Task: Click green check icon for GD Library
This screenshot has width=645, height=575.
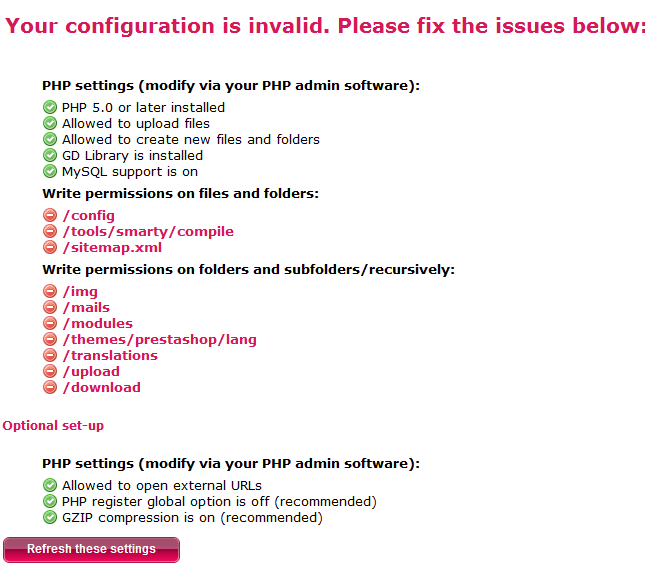Action: [50, 155]
